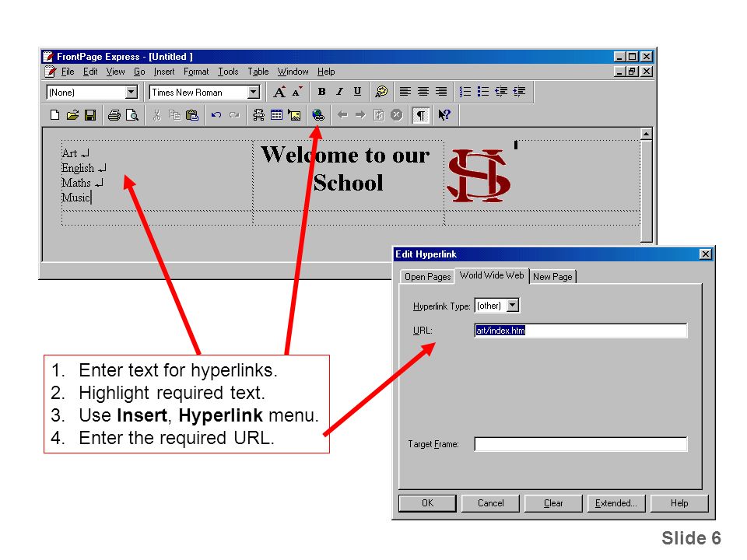Click the Paste clipboard icon
747x560 pixels.
[192, 115]
